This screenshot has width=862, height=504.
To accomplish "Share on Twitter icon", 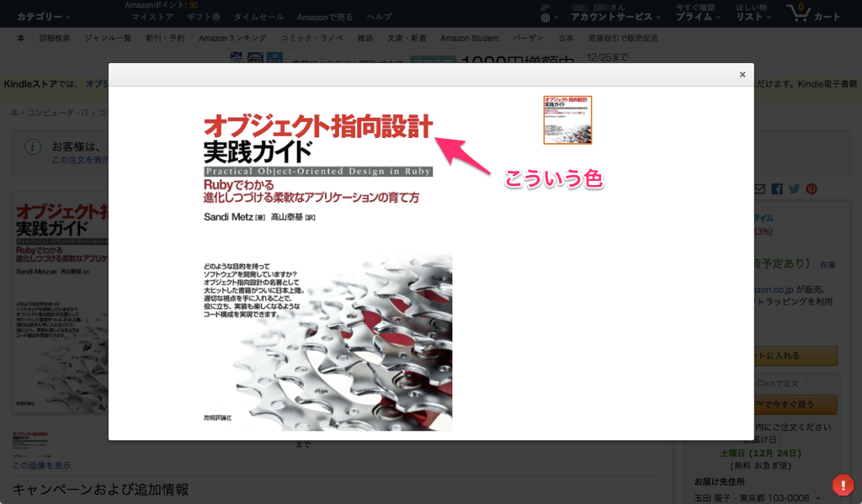I will click(x=794, y=189).
